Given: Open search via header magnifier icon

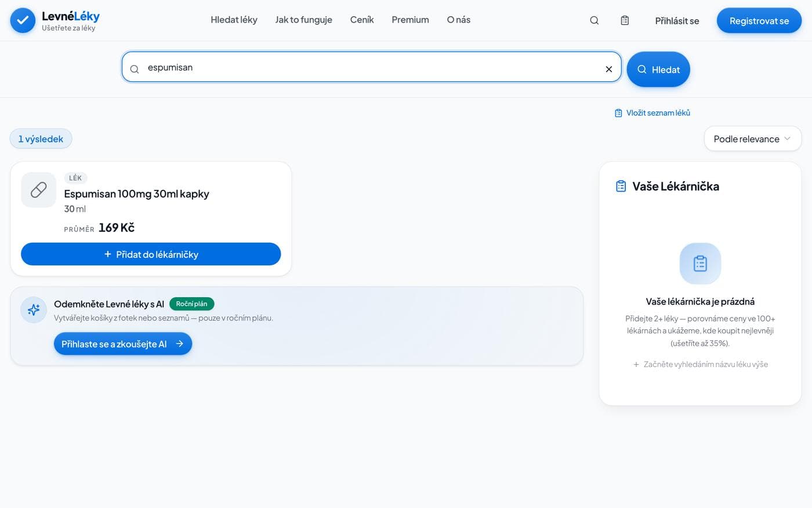Looking at the screenshot, I should (x=594, y=20).
